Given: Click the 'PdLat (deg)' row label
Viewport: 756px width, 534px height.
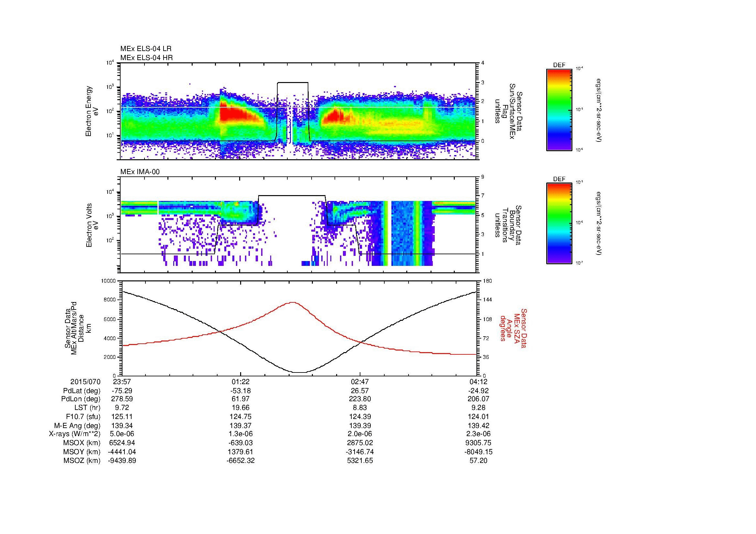Looking at the screenshot, I should pyautogui.click(x=82, y=391).
